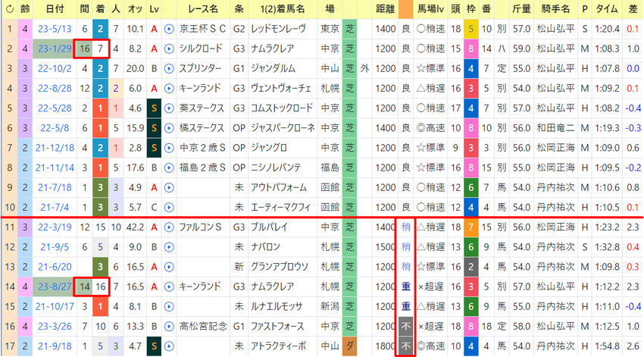Select ファストフォース horse name cell

point(277,327)
